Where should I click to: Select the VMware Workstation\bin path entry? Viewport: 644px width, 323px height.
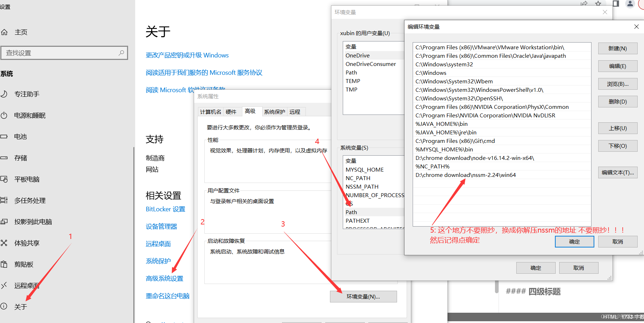pyautogui.click(x=502, y=48)
